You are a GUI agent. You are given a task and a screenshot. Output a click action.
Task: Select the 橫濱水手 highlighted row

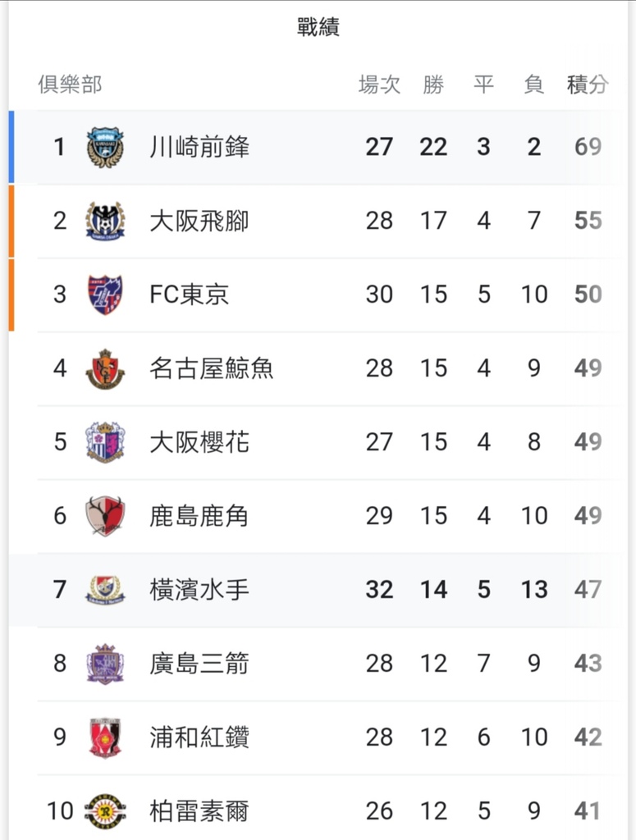coord(318,590)
